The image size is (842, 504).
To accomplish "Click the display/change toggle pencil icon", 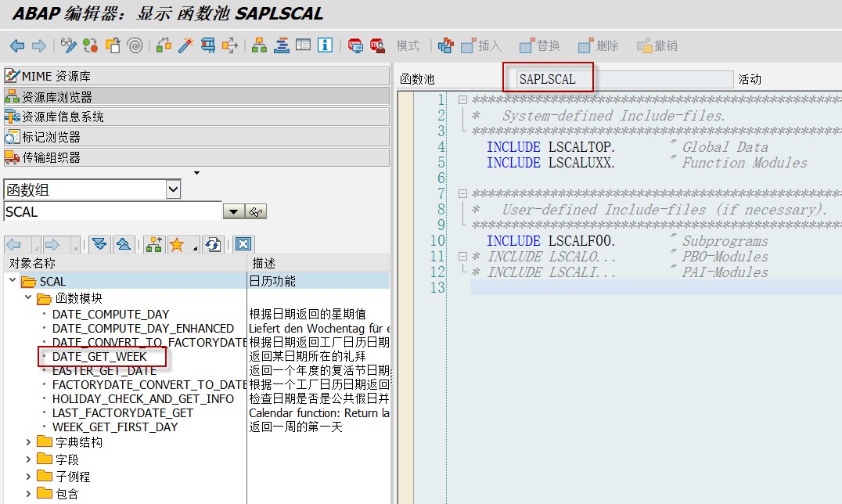I will 69,45.
